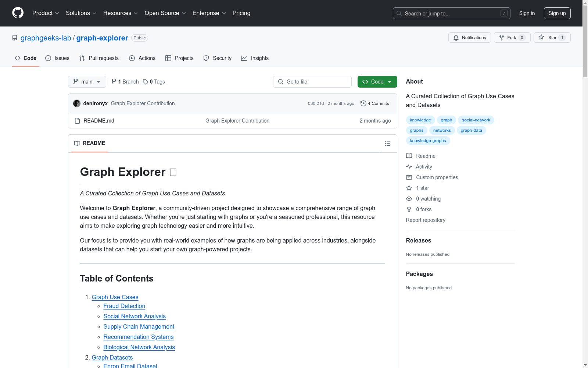Image resolution: width=588 pixels, height=368 pixels.
Task: Click the Readme book icon in About
Action: click(x=409, y=156)
